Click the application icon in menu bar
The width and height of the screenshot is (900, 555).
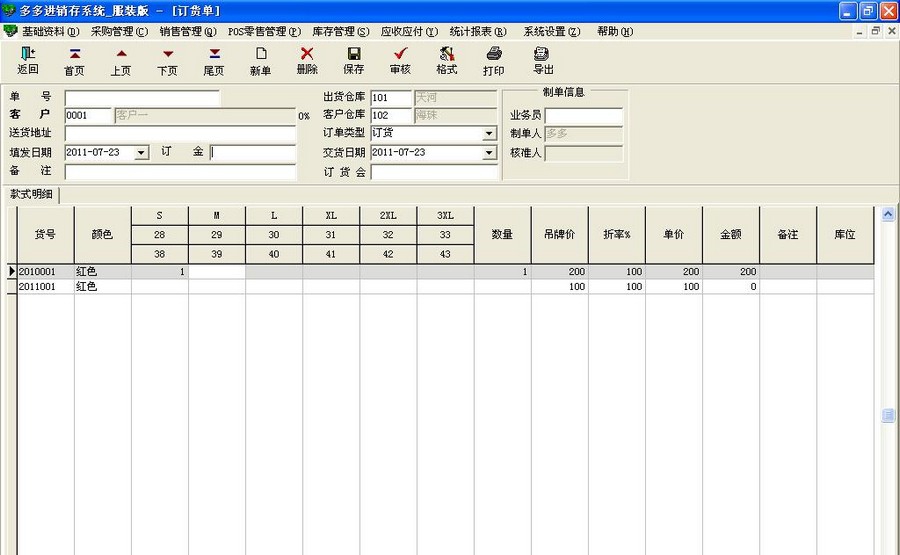(10, 31)
